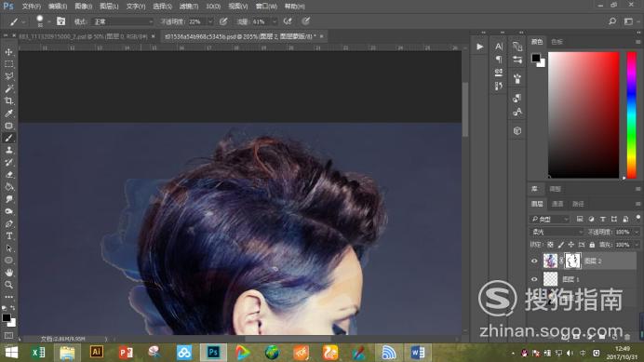Open the layer opacity 100% dropdown
This screenshot has height=362, width=644.
(x=637, y=232)
